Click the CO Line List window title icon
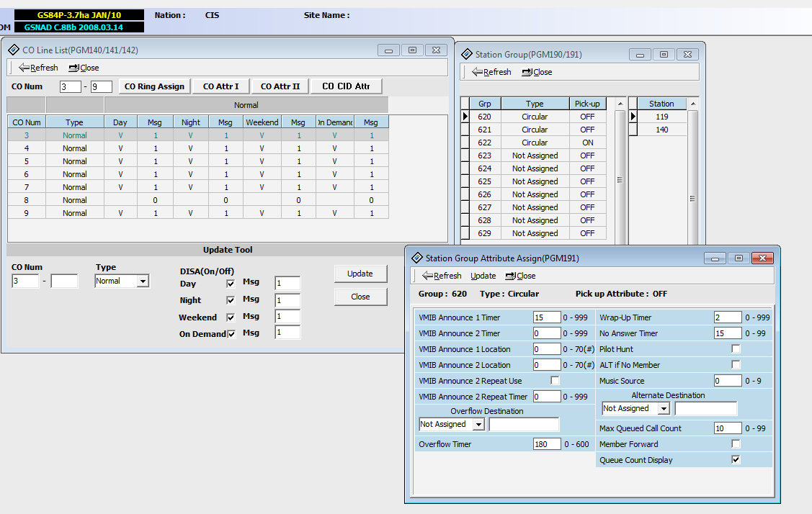 [x=14, y=50]
